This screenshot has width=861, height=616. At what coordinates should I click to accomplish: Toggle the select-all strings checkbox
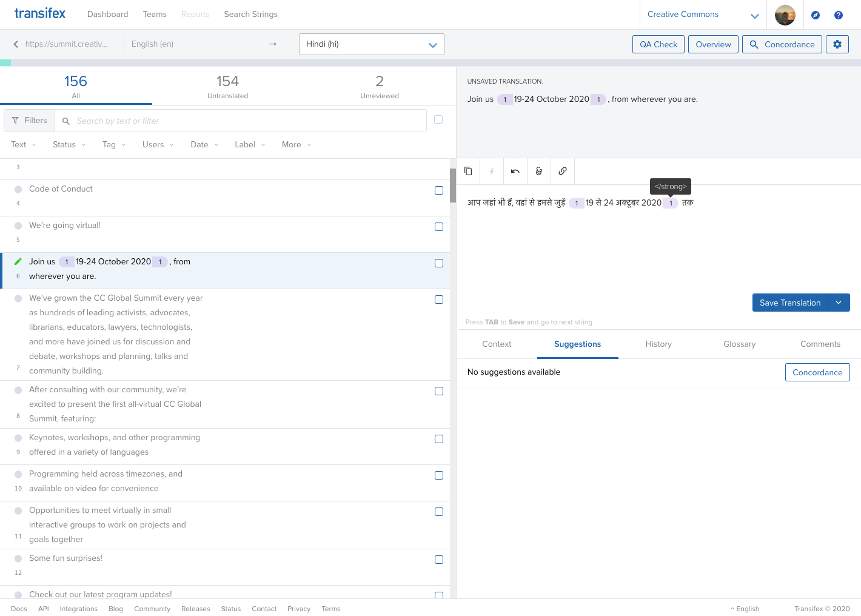438,119
